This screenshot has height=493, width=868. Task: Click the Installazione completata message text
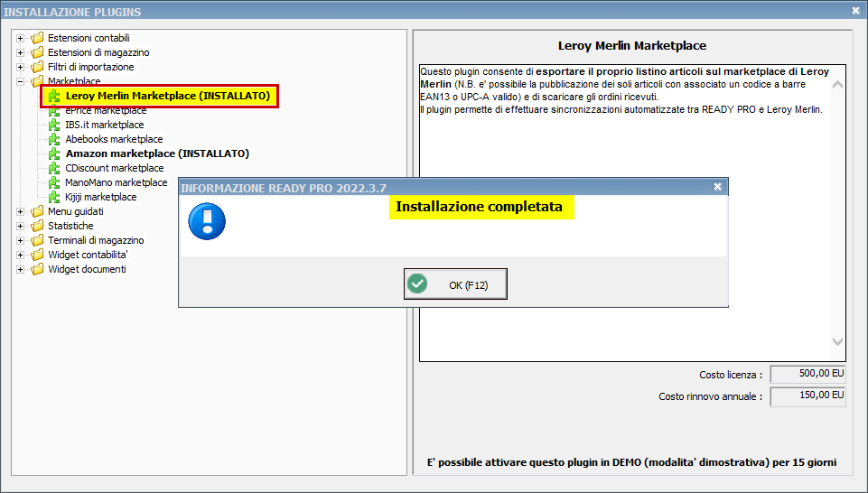[x=480, y=207]
